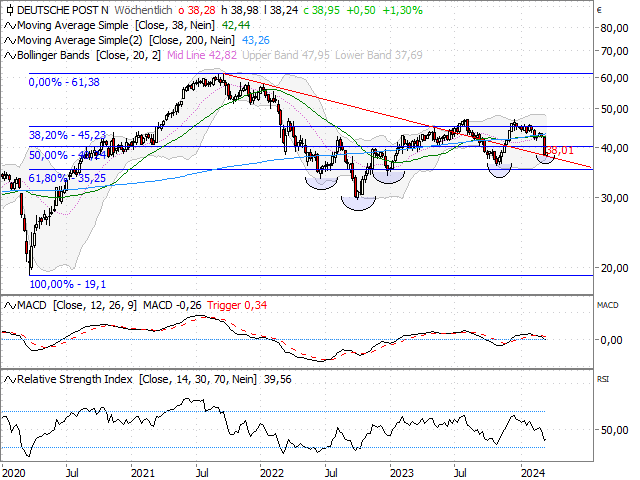Click the Wöchentlich interval label
Screen dimensions: 640x480
(x=143, y=10)
